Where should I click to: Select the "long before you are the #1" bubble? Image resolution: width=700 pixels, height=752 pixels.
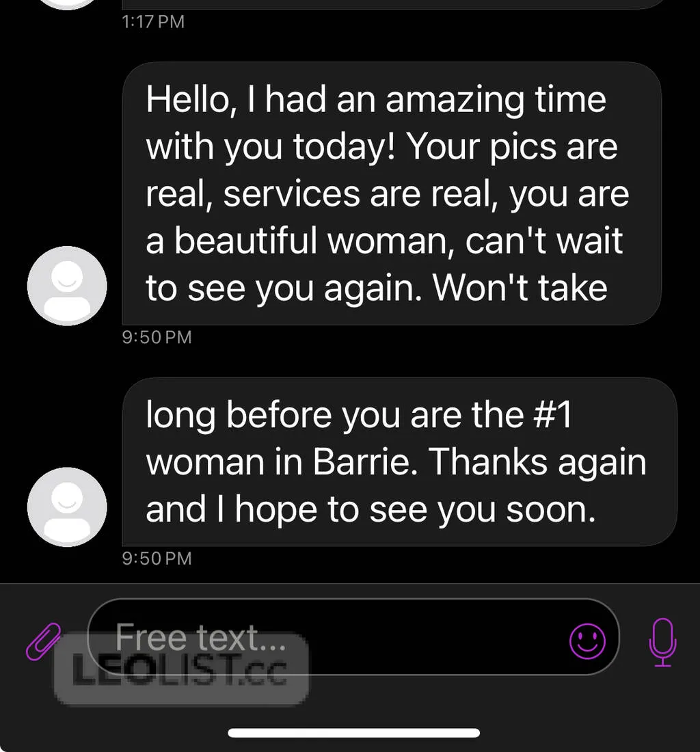click(x=399, y=462)
